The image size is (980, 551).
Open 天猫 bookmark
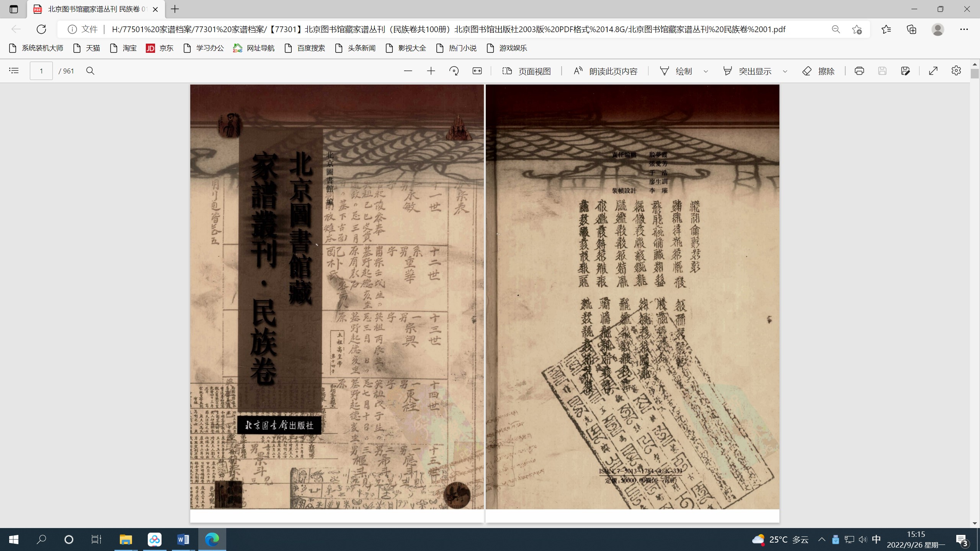(87, 48)
